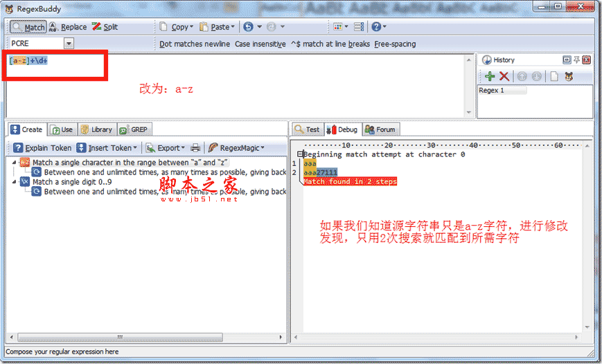Switch to Replace mode

[68, 27]
